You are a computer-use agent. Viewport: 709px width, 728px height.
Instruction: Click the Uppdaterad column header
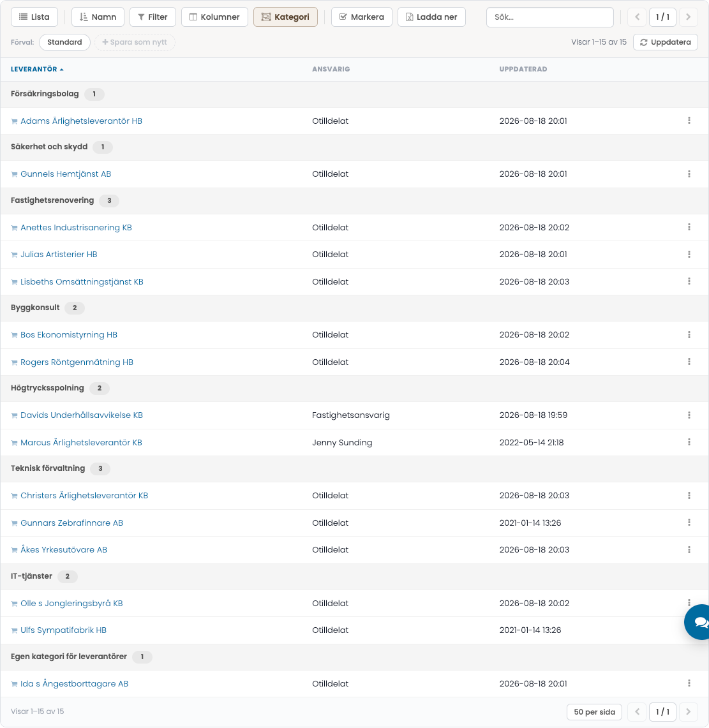pos(523,69)
